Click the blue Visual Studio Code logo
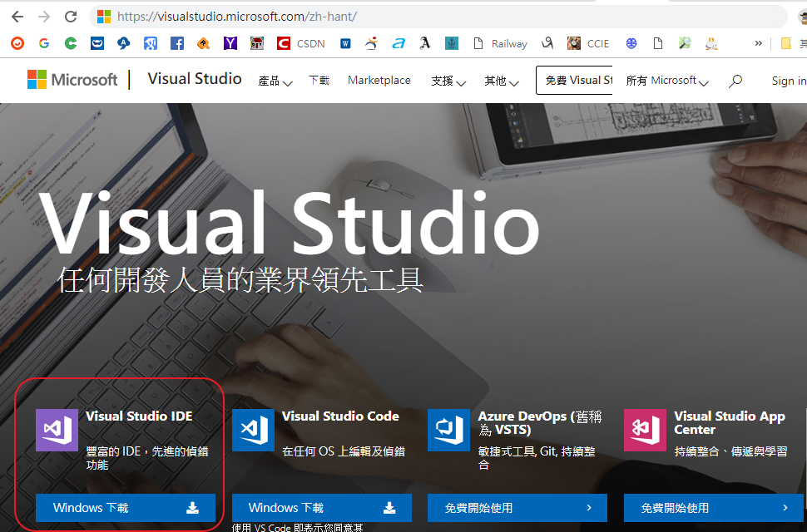Image resolution: width=807 pixels, height=532 pixels. [253, 430]
